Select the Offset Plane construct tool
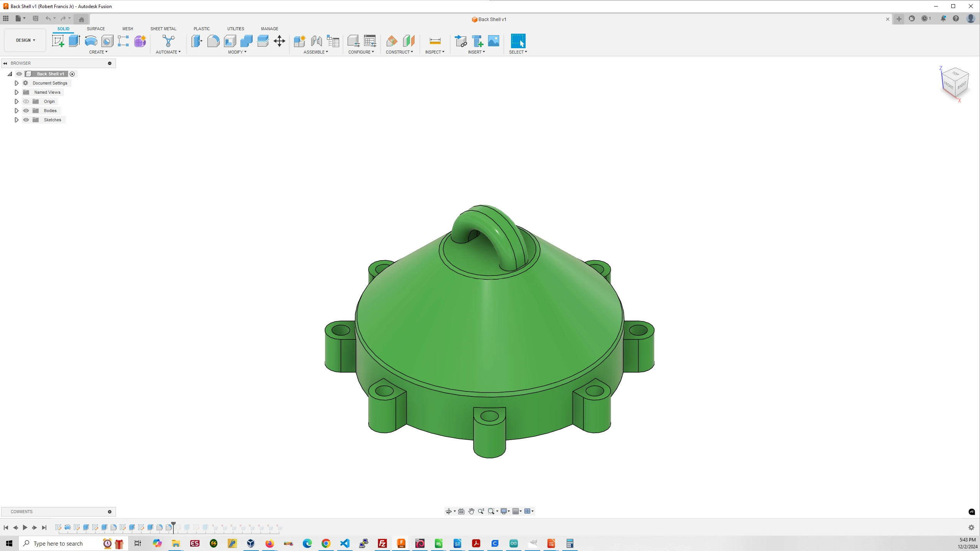 (x=392, y=41)
